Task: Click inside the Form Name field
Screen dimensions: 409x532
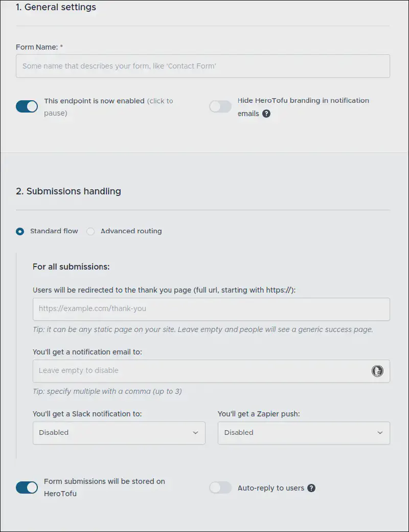Action: 202,66
